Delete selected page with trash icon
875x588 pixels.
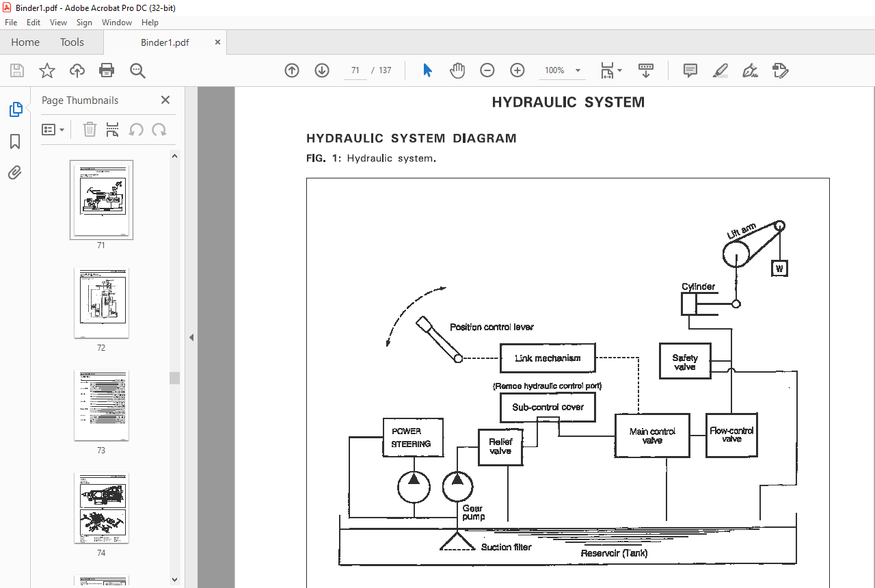click(90, 129)
